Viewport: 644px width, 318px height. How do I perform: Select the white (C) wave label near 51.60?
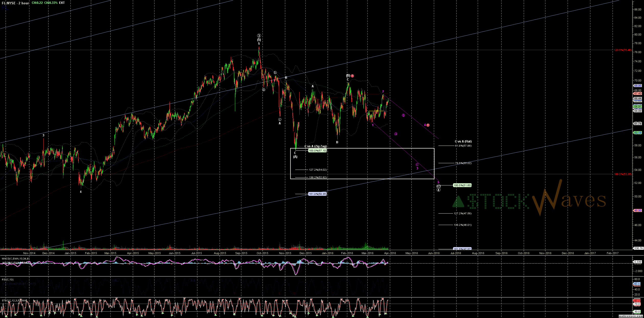(438, 186)
